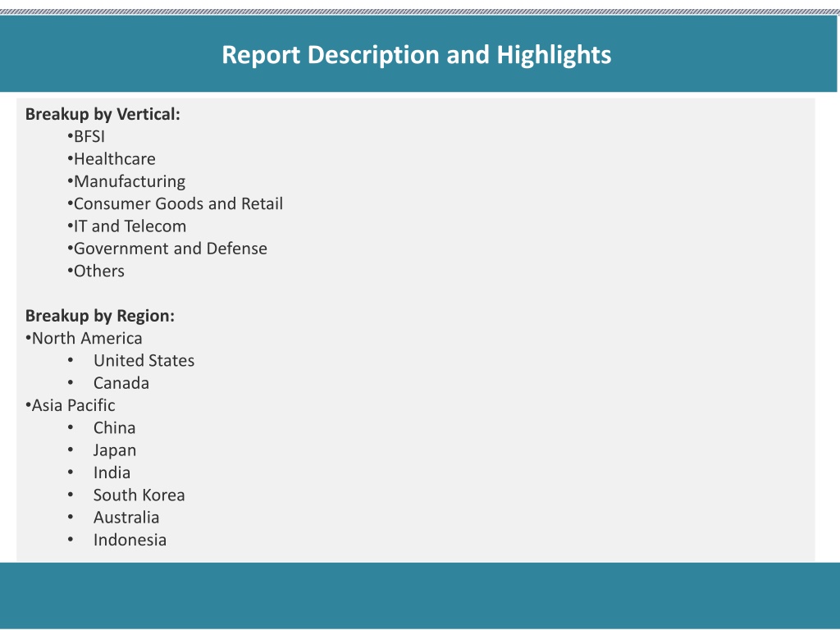Click the 'IT and Telecom' item
The image size is (840, 630).
(130, 226)
